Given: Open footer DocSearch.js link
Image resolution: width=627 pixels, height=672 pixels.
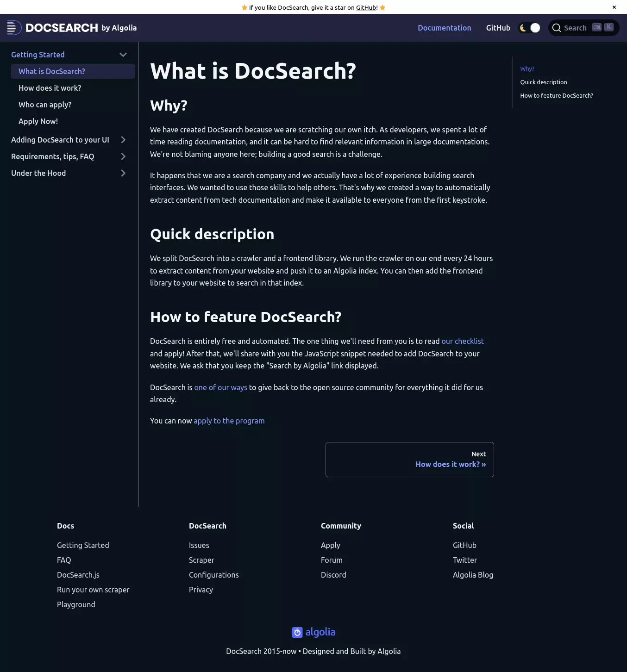Looking at the screenshot, I should pyautogui.click(x=78, y=575).
